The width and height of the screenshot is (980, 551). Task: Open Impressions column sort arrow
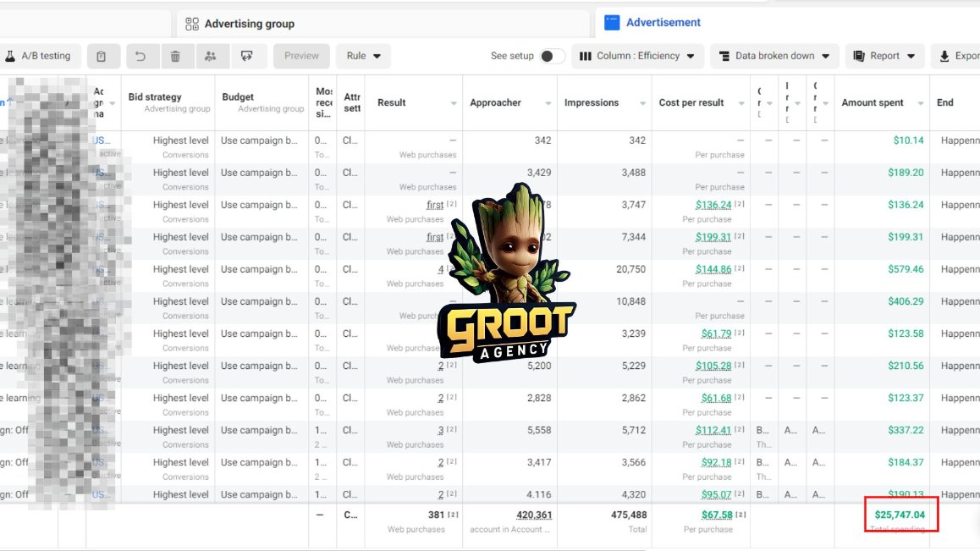click(x=641, y=103)
